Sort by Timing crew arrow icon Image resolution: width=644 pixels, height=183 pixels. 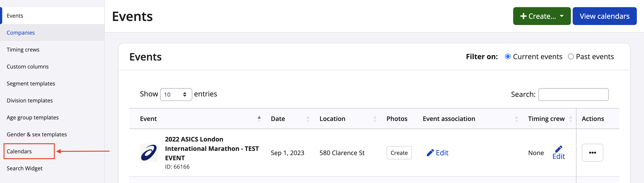click(570, 119)
